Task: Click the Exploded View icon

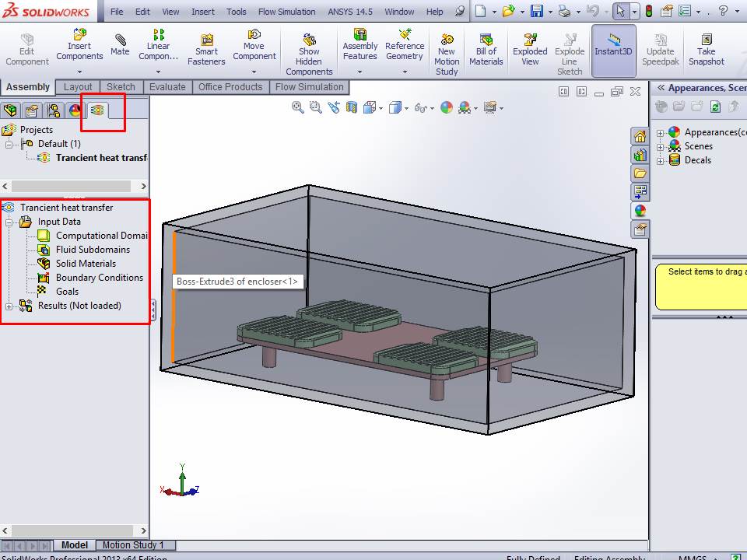Action: [x=530, y=50]
